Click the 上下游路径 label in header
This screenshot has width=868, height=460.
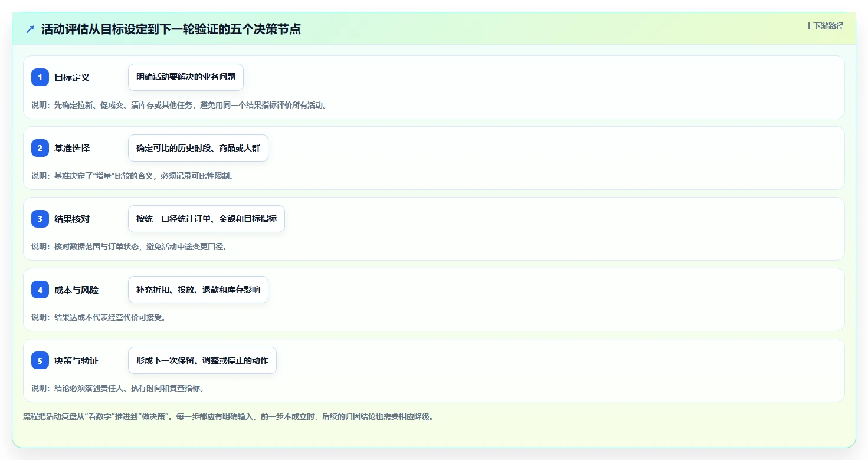(824, 26)
